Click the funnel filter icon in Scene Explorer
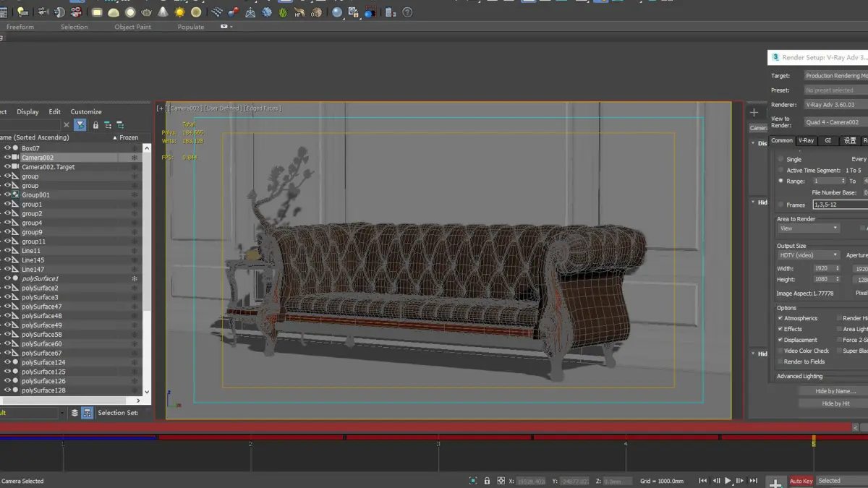The width and height of the screenshot is (868, 488). pos(80,125)
